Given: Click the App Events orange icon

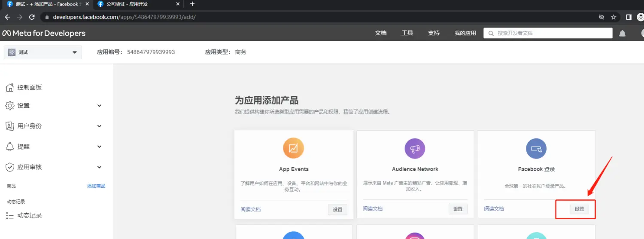Looking at the screenshot, I should tap(294, 148).
